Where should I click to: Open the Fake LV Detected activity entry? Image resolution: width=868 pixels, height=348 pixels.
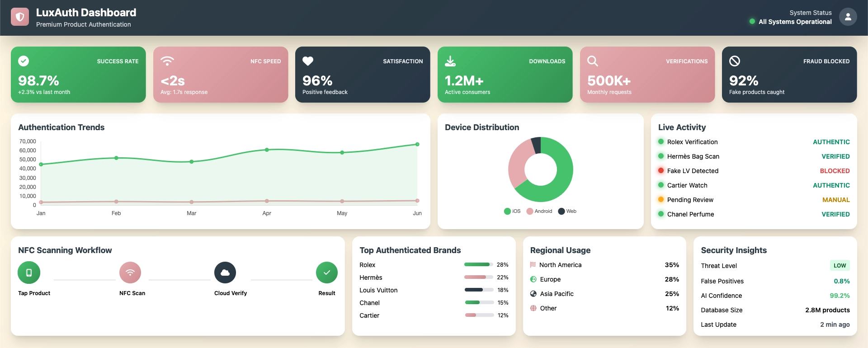pos(693,171)
